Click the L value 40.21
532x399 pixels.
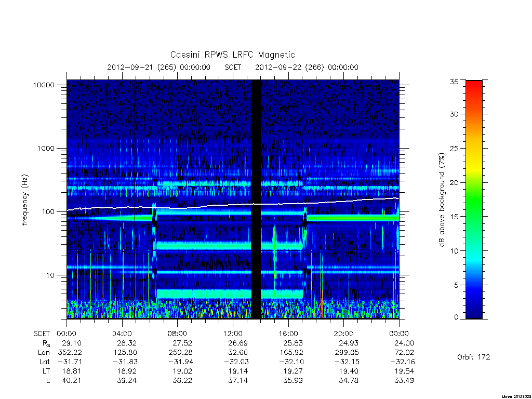(72, 380)
